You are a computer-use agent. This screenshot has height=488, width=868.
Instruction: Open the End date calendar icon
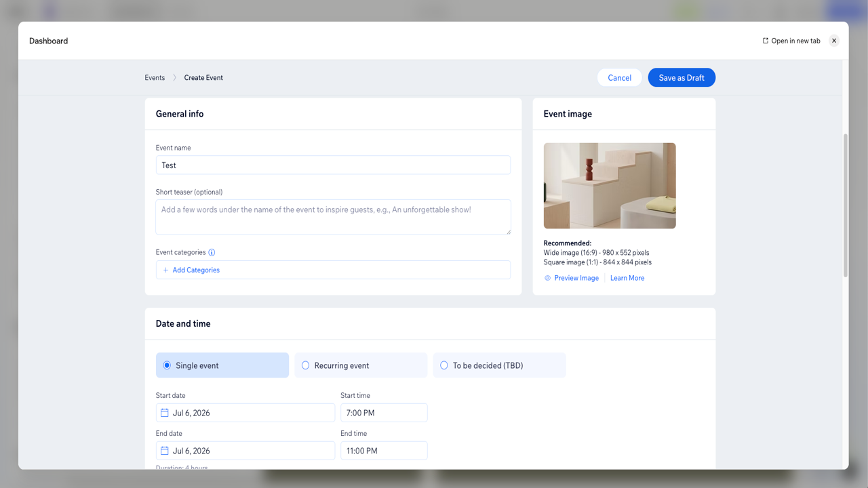[x=164, y=451]
